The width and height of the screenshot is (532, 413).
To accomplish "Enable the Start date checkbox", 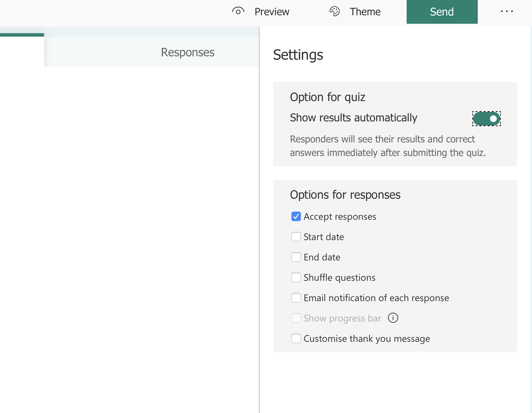I will pyautogui.click(x=296, y=237).
